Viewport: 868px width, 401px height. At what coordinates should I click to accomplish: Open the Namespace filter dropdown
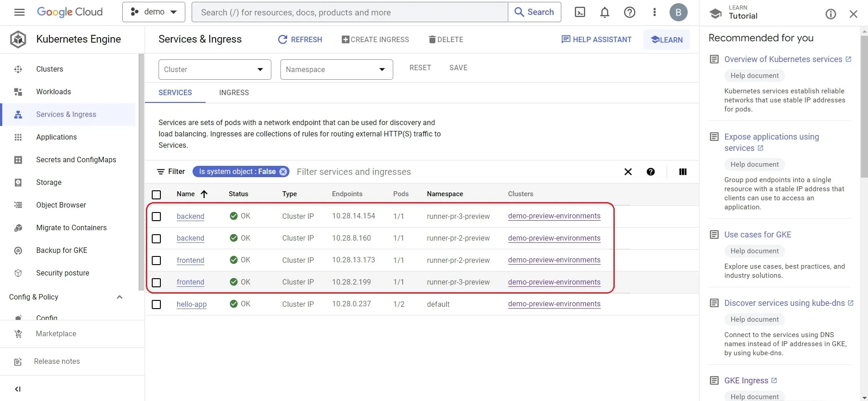[x=337, y=69]
